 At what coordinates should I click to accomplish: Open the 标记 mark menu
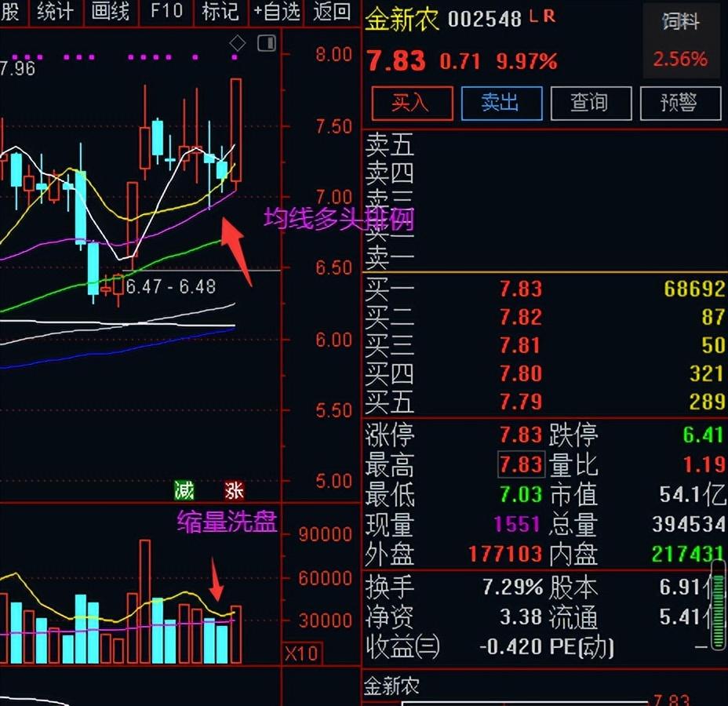pos(220,12)
